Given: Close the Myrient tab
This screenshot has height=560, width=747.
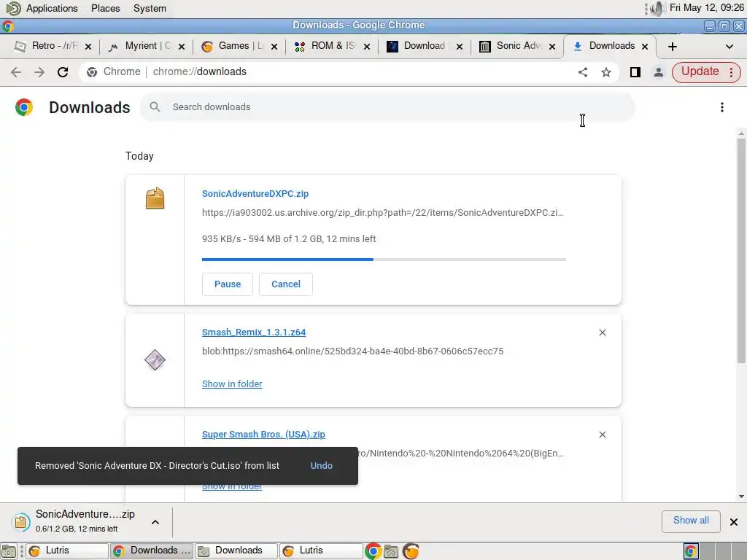Looking at the screenshot, I should pos(182,47).
